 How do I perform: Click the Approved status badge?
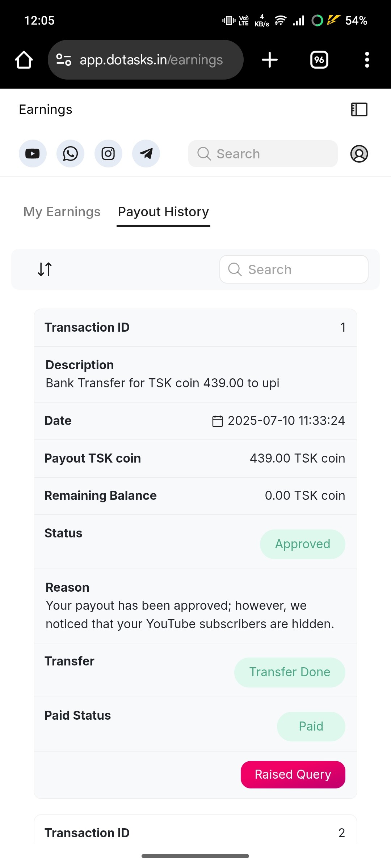(x=302, y=544)
